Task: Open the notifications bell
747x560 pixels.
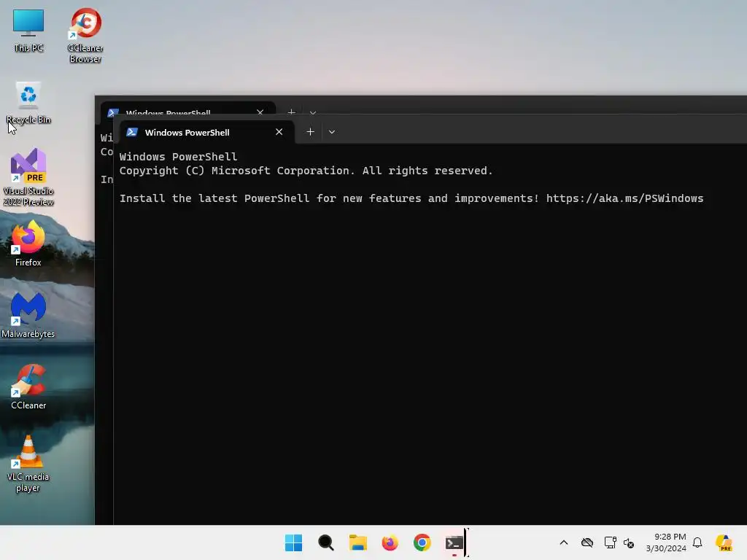Action: [697, 542]
